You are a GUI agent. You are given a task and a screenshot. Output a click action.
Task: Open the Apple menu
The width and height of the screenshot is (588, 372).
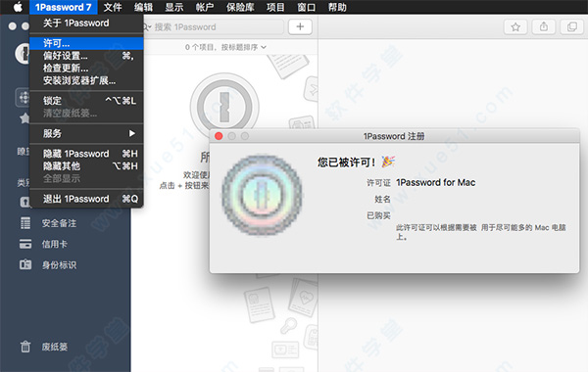18,7
